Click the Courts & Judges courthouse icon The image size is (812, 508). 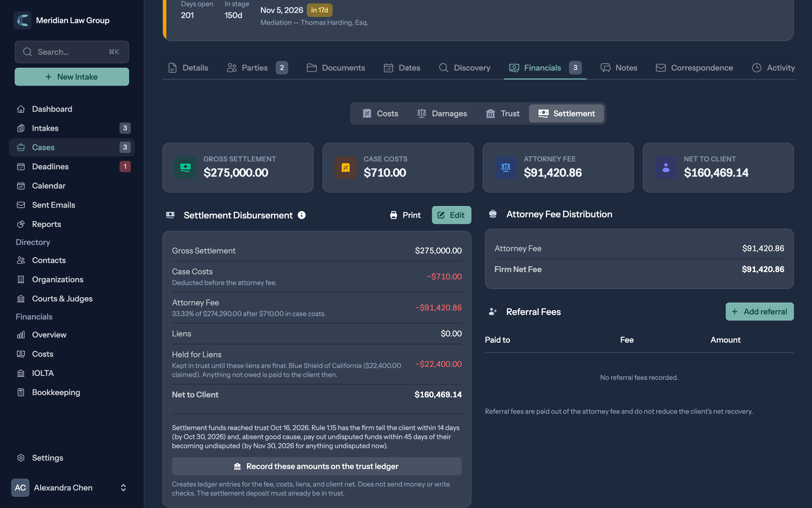(x=21, y=298)
